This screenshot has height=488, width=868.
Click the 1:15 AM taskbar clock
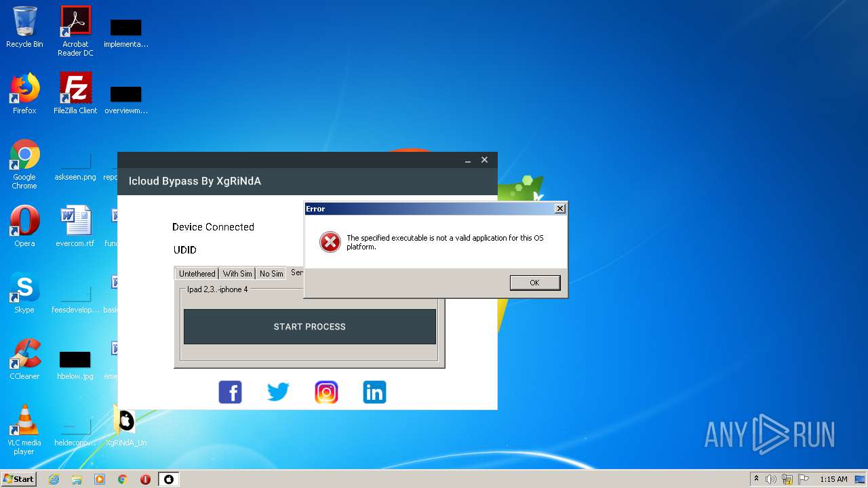click(833, 479)
